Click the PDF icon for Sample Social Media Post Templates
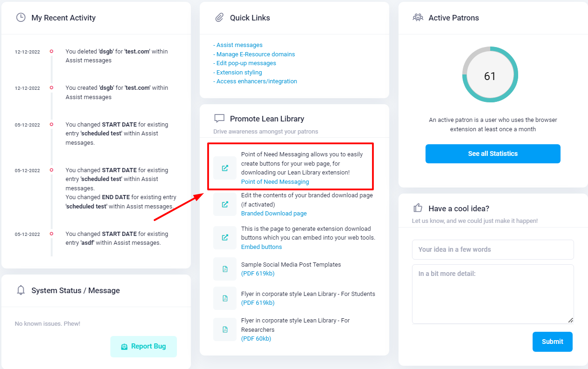 (225, 269)
